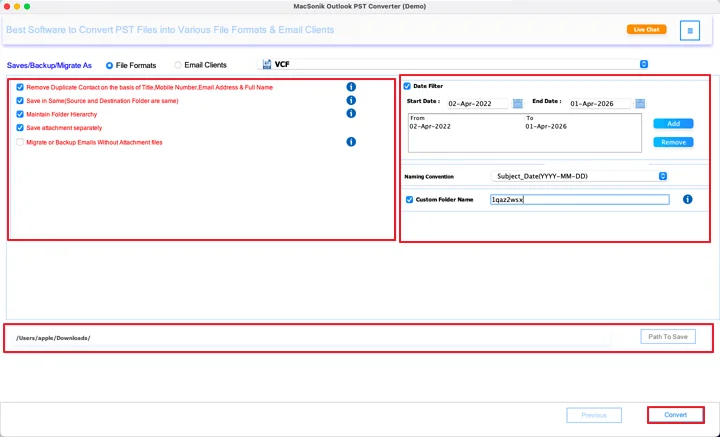Click into the End Date field
Image resolution: width=720 pixels, height=437 pixels.
[600, 104]
